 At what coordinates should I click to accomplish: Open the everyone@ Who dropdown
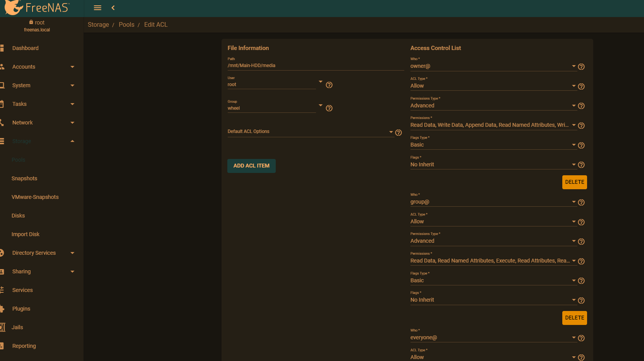pyautogui.click(x=493, y=338)
